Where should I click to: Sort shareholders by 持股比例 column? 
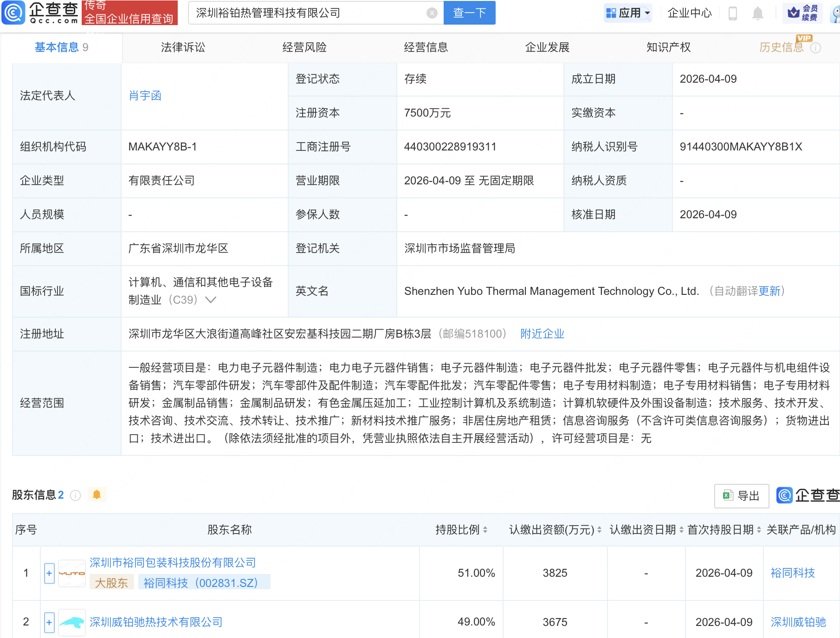point(485,529)
